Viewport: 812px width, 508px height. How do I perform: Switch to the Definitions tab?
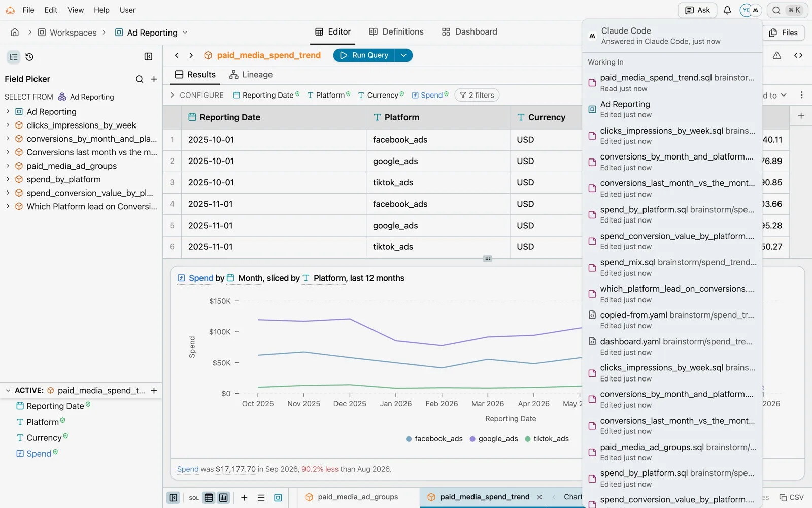pyautogui.click(x=396, y=31)
